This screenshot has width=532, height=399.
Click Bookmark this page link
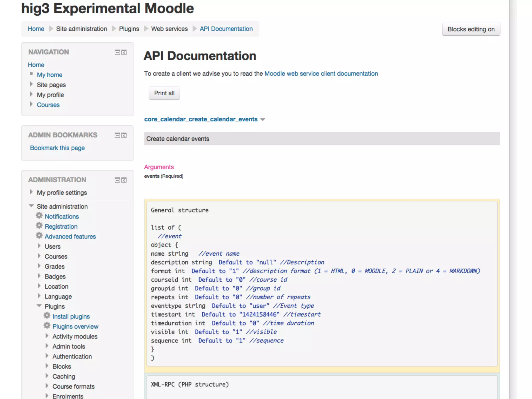click(x=57, y=148)
